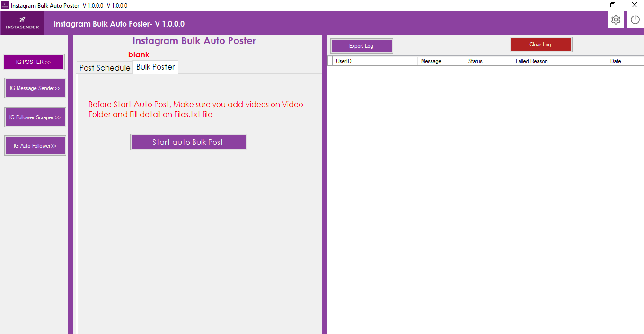
Task: Select the Bulk Poster tab
Action: click(x=156, y=67)
